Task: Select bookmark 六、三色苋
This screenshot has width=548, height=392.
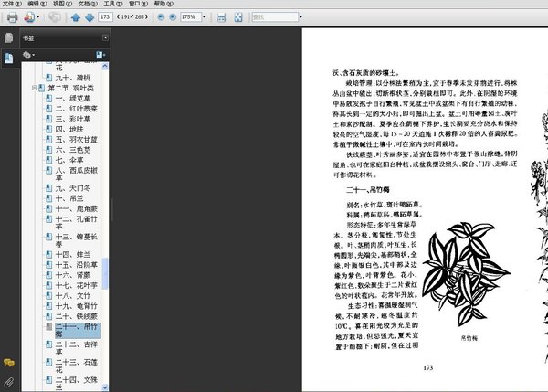Action: click(73, 150)
